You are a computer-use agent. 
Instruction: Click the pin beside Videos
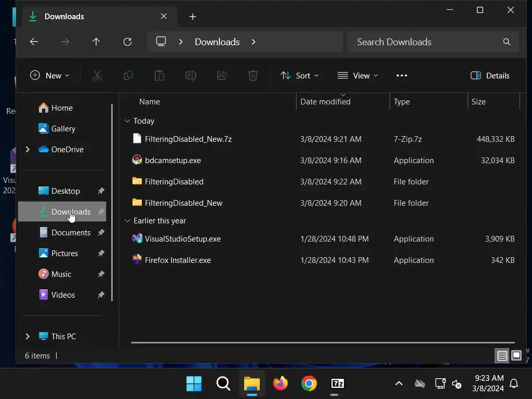(x=101, y=295)
